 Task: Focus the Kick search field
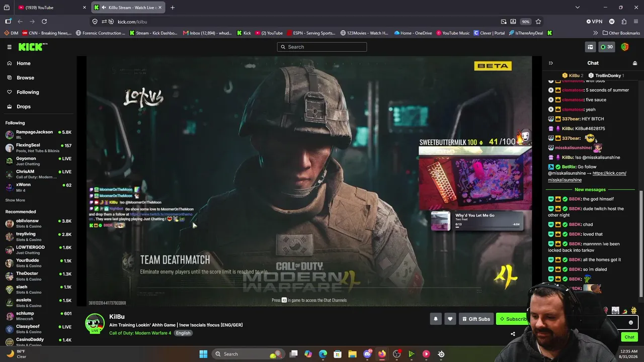pyautogui.click(x=321, y=47)
